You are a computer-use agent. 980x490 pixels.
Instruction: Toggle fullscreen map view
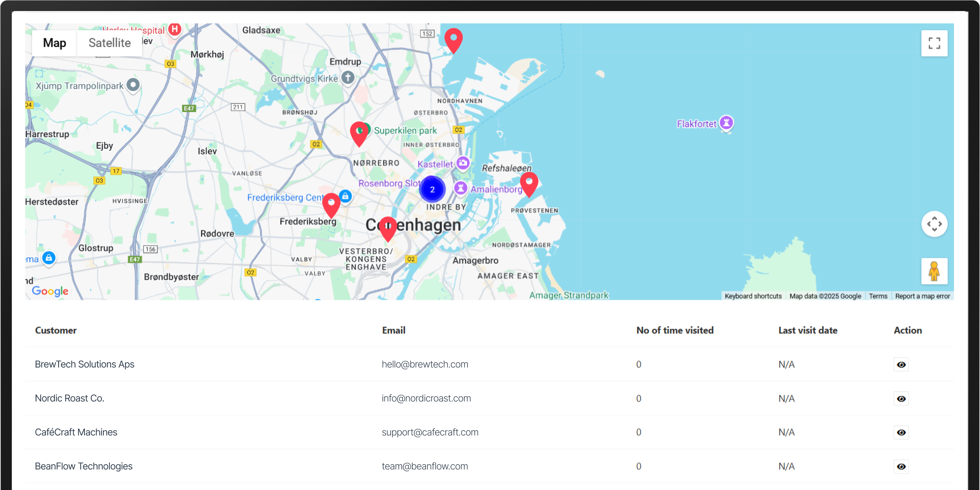[934, 43]
